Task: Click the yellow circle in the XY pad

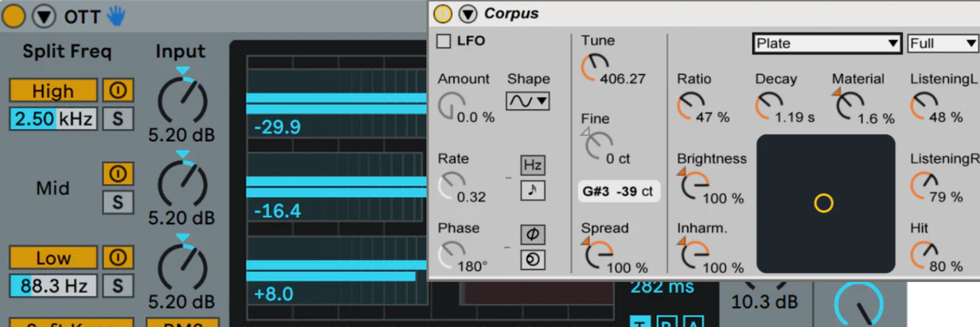Action: pos(824,203)
